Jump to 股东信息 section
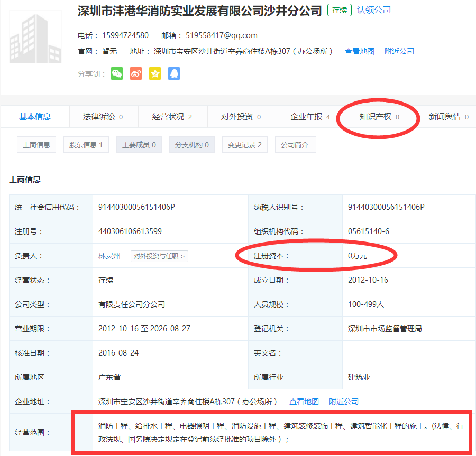476x456 pixels. pyautogui.click(x=86, y=145)
